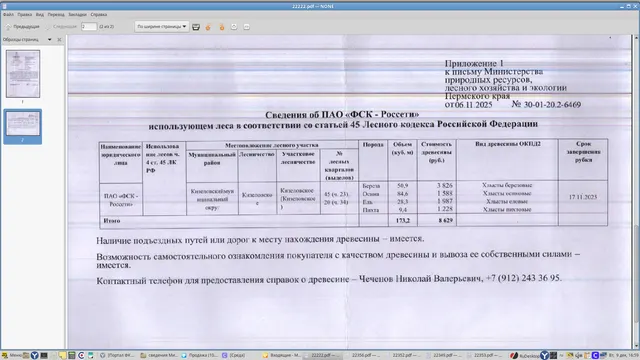Click the document heading Сведения об ПАО «ФСК - Россети»

[x=342, y=115]
